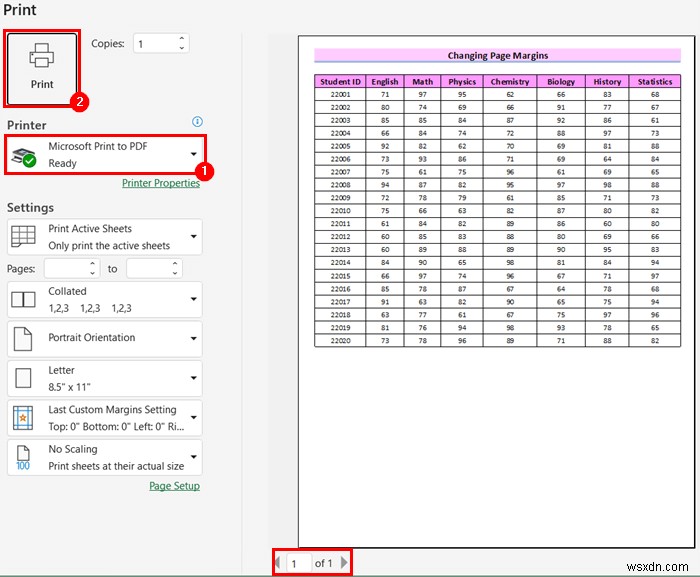Decrease the Pages from value
Screen dimensions: 700x577
coord(92,273)
